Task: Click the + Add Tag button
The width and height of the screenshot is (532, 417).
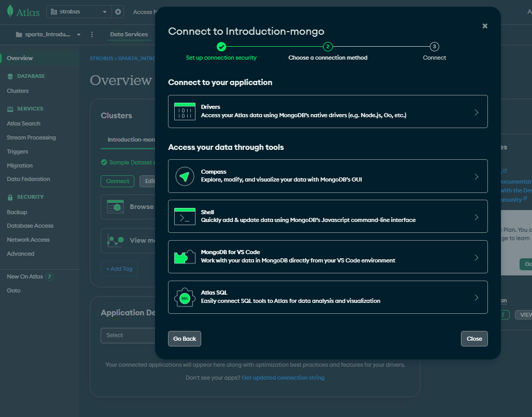Action: click(x=119, y=269)
